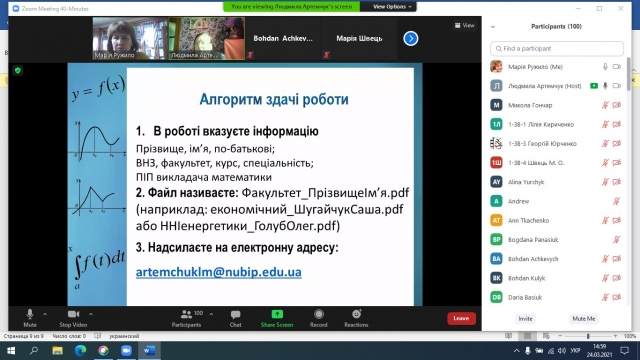Click Микола Гончар video off icon
640x360 pixels.
[617, 105]
